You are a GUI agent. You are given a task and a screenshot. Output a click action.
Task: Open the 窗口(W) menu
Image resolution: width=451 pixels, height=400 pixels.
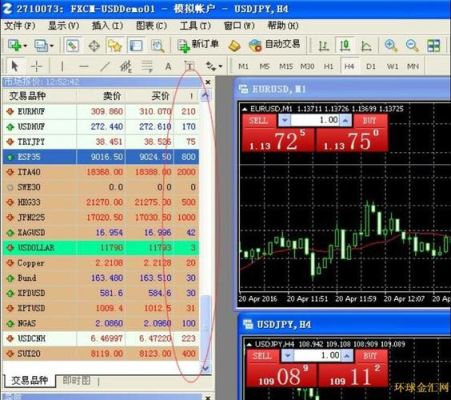tap(239, 25)
